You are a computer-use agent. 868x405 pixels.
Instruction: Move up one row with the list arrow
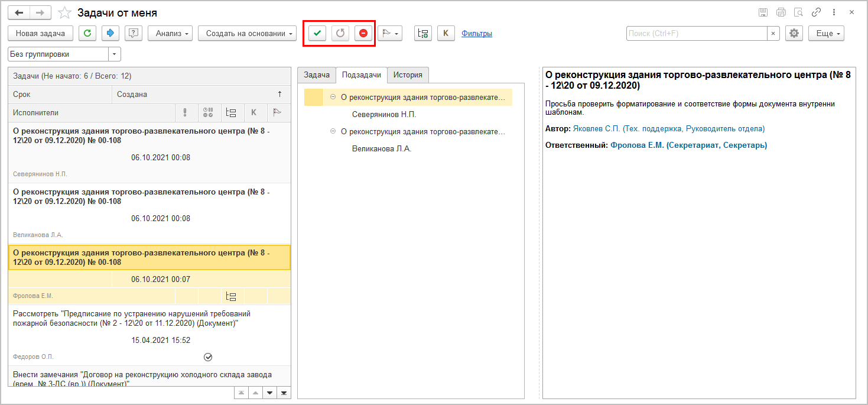(255, 393)
